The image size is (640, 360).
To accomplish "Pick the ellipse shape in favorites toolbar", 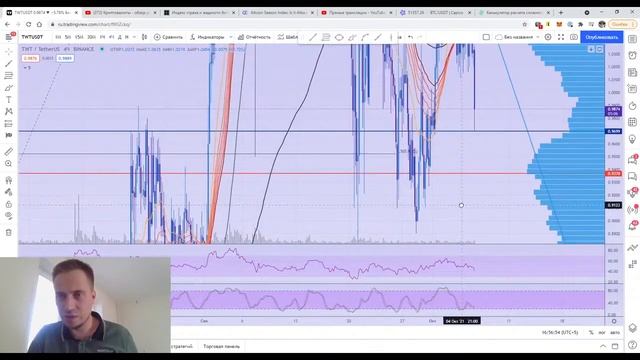I will click(x=339, y=38).
